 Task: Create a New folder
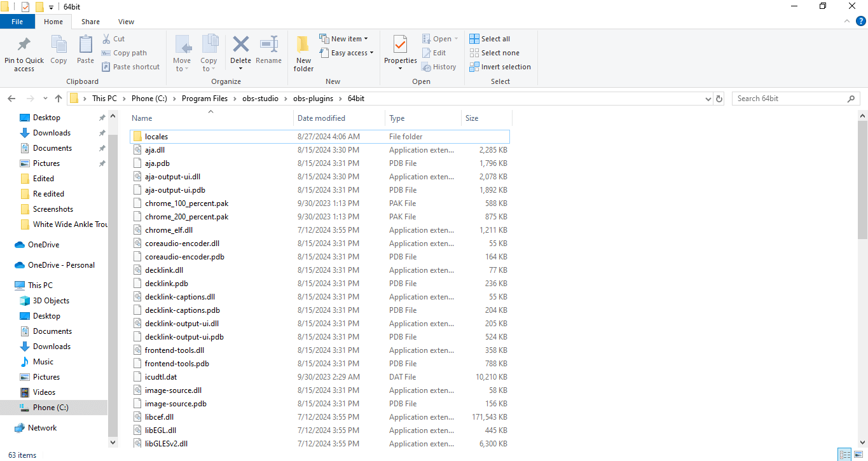[303, 53]
